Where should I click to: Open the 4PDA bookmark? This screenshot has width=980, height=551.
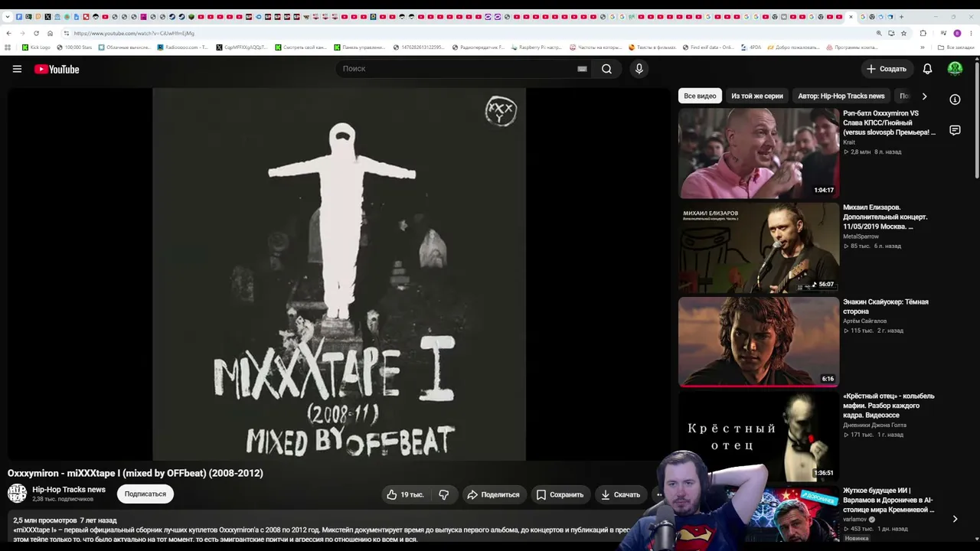tap(751, 47)
